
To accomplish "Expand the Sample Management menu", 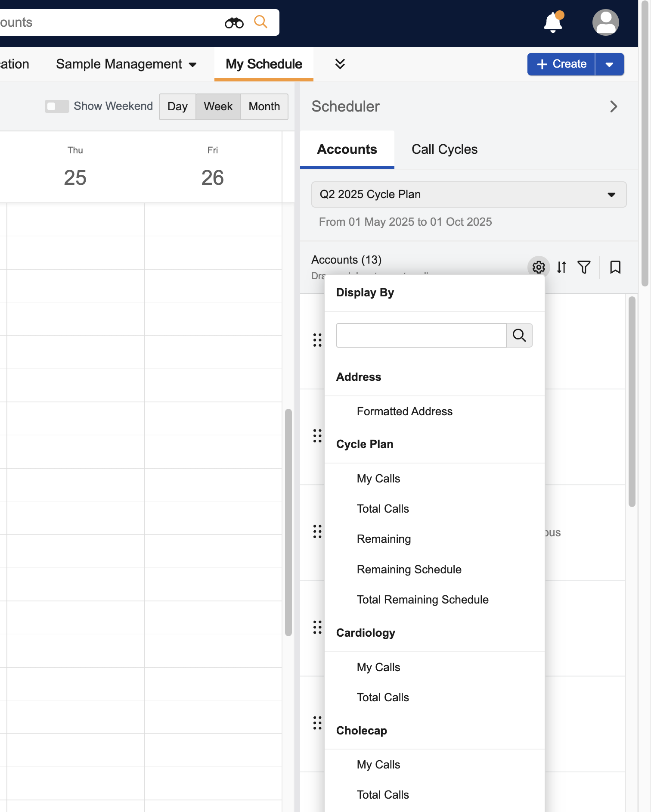I will [x=126, y=64].
